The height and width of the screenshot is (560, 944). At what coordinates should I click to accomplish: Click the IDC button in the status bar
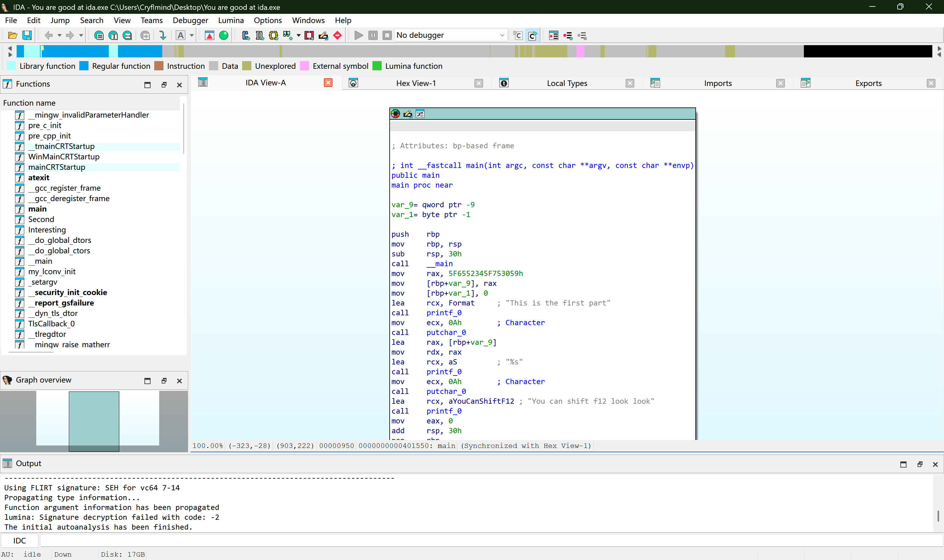[x=19, y=540]
